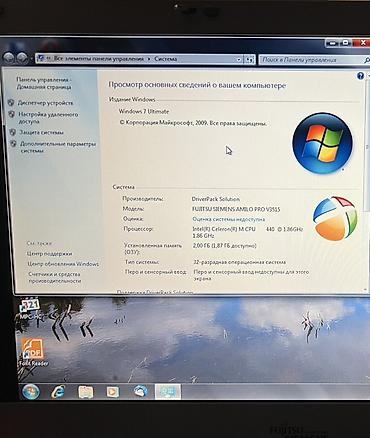Image resolution: width=370 pixels, height=438 pixels.
Task: Launch Windows Media Player from taskbar
Action: click(x=113, y=392)
